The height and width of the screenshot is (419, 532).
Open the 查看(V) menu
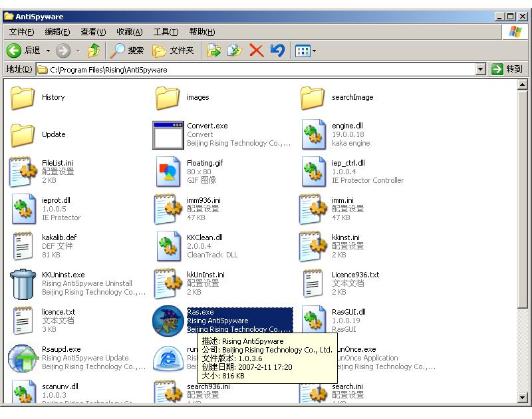[x=93, y=32]
